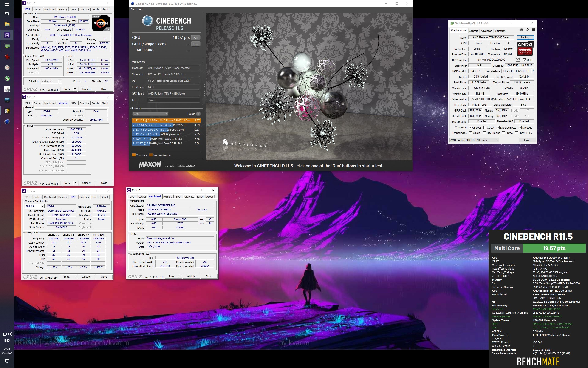Click the Cinebench sphere logo in the panel
The height and width of the screenshot is (368, 588).
147,21
